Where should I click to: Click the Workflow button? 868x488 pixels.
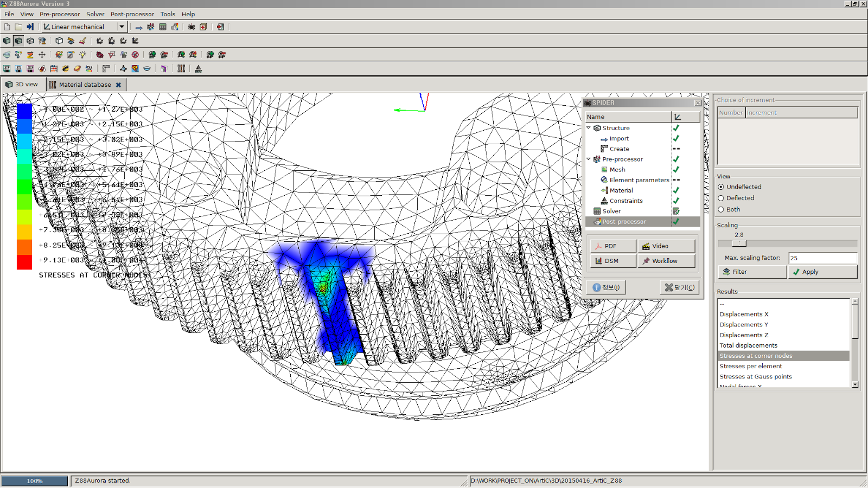(666, 261)
